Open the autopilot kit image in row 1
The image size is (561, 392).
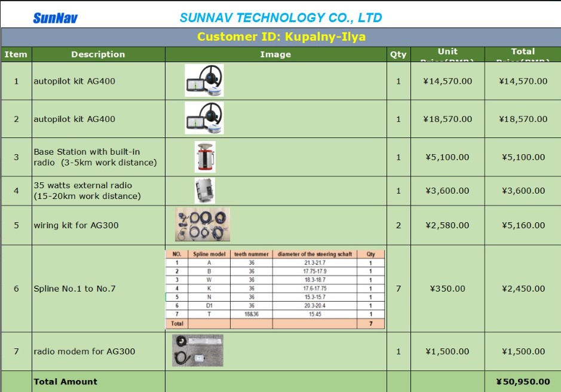(x=204, y=81)
